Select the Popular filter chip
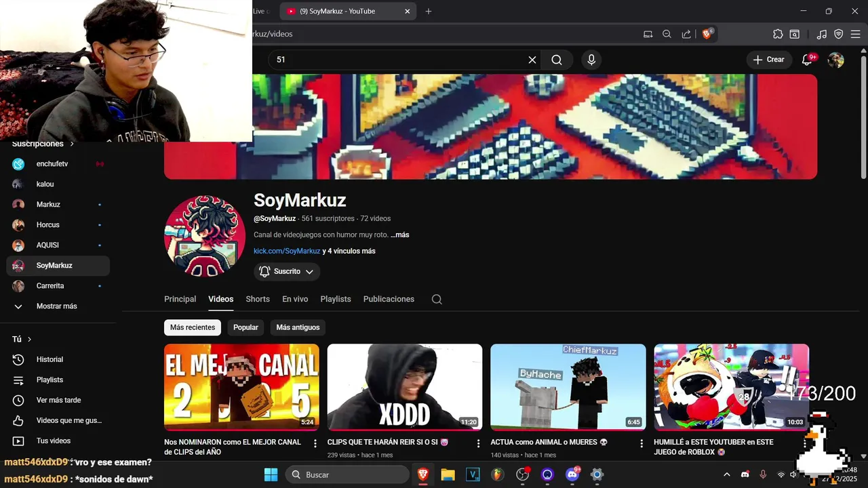Viewport: 868px width, 488px height. 245,327
